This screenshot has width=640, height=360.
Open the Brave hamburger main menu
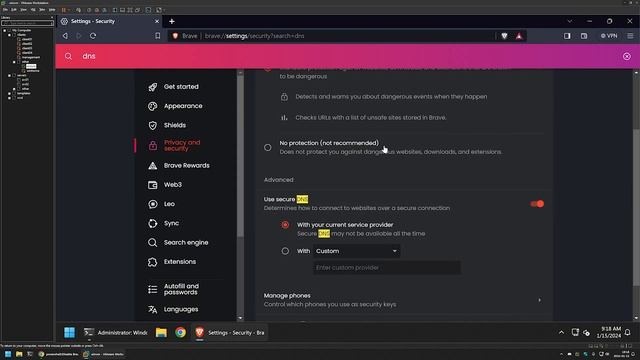click(x=630, y=36)
